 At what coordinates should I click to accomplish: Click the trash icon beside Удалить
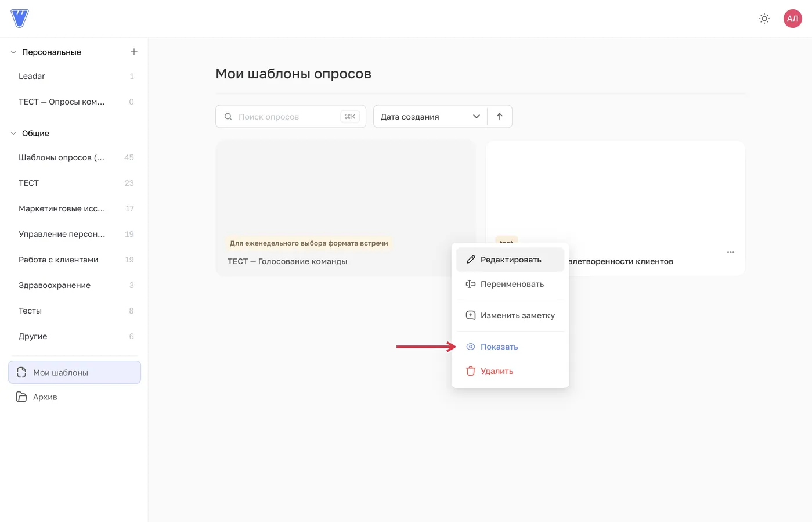pos(471,371)
